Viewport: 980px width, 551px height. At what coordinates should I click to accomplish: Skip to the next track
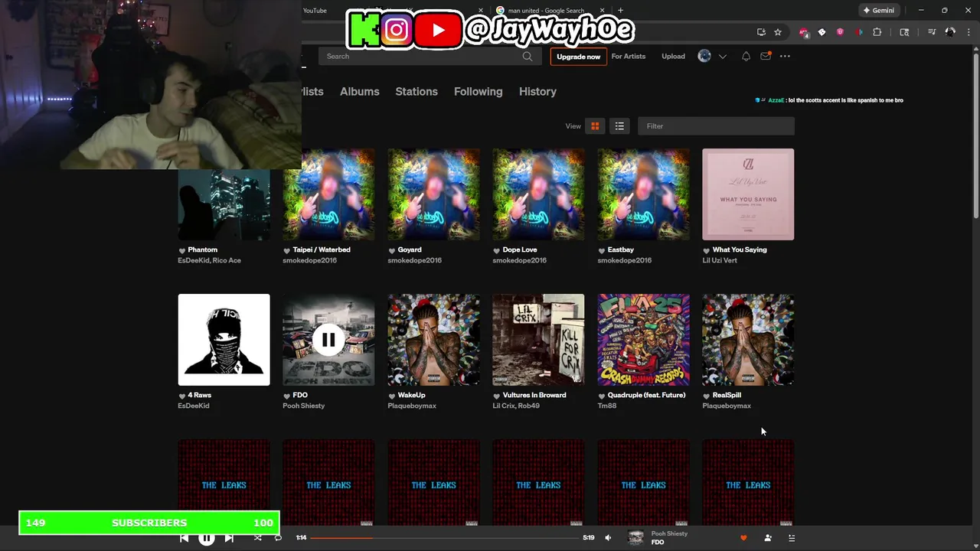[229, 538]
